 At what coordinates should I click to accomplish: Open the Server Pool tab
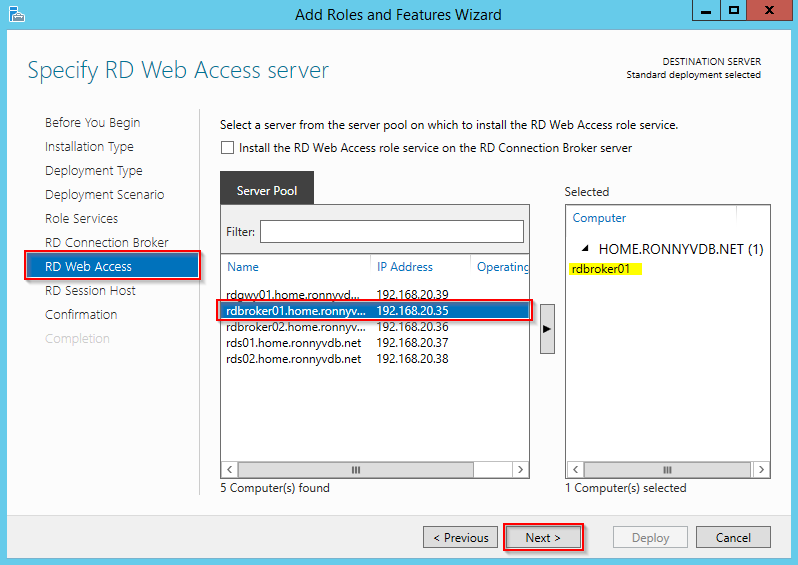(267, 191)
